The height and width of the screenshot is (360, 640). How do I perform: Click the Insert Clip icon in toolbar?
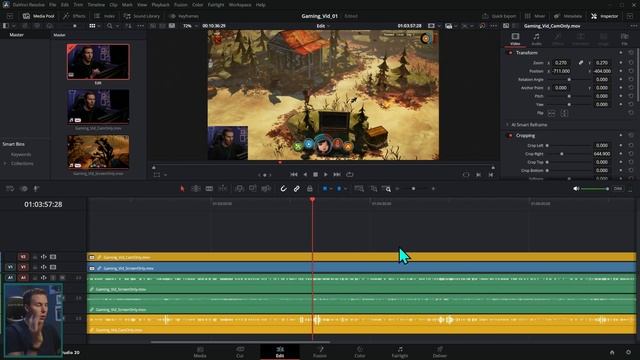[x=239, y=189]
